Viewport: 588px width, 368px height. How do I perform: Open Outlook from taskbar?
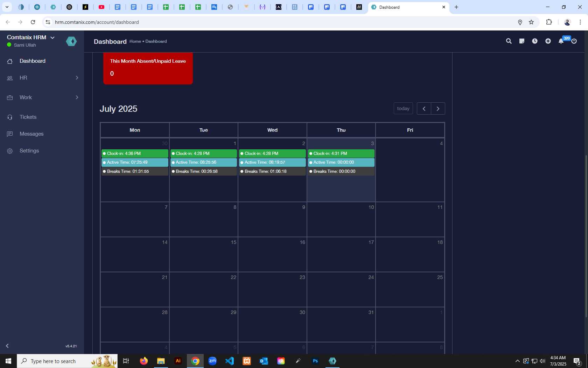pyautogui.click(x=264, y=361)
